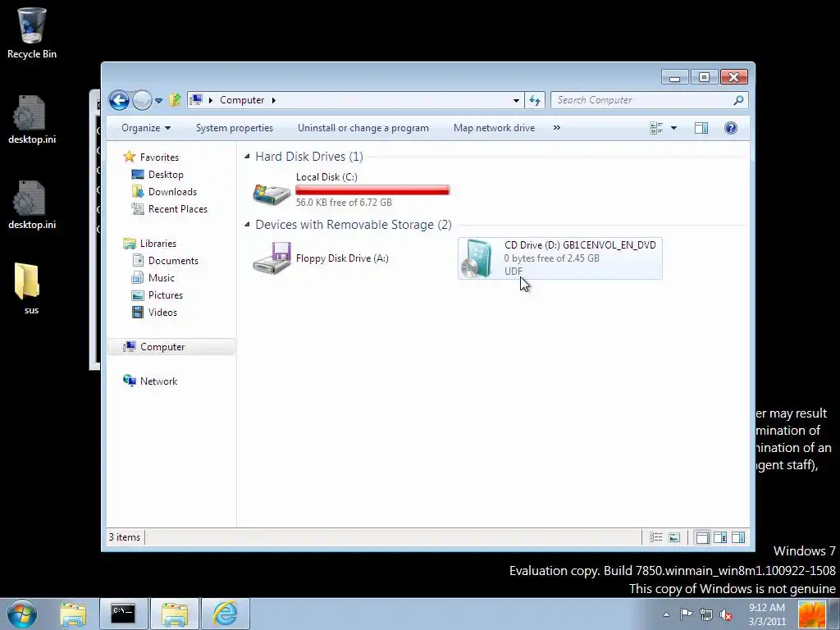Select Recent Places under Favorites
840x630 pixels.
tap(177, 209)
